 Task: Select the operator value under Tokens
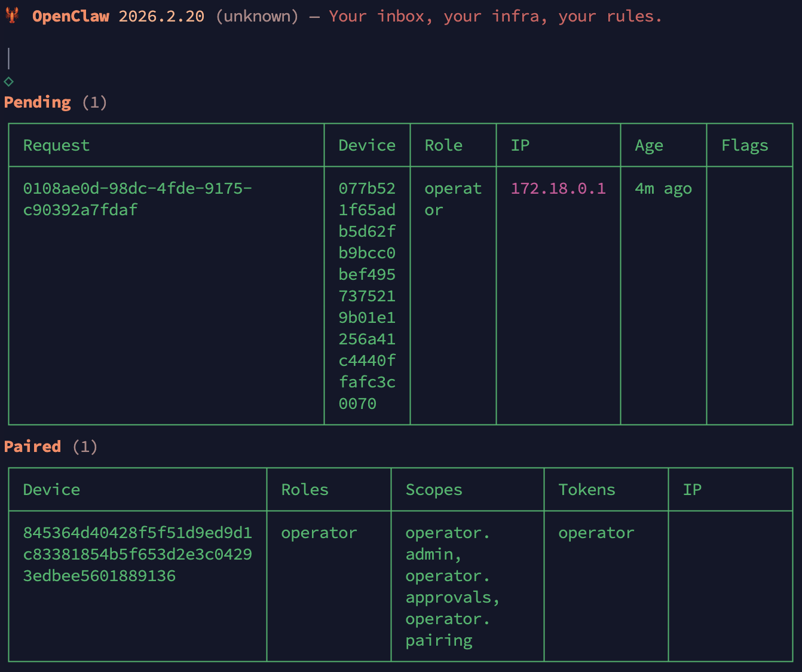pyautogui.click(x=596, y=533)
